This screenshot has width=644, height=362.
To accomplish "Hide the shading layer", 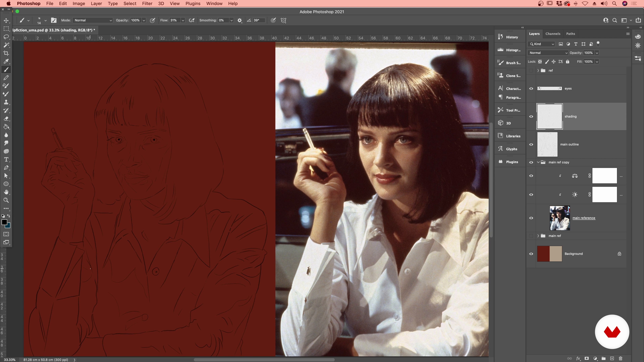I will click(531, 116).
